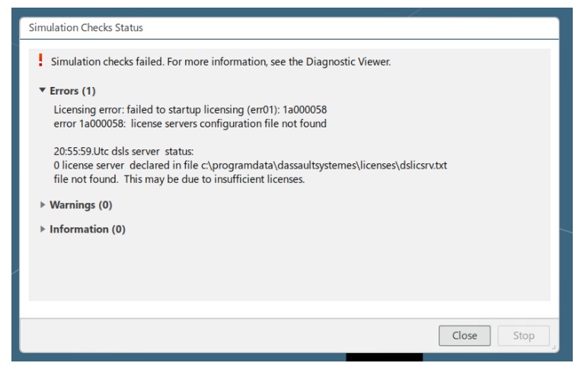The image size is (588, 379).
Task: Click the Diagnostic Viewer reference in header message
Action: click(348, 62)
